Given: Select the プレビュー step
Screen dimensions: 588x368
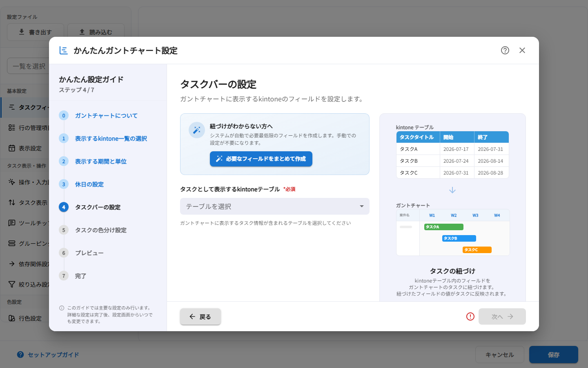Looking at the screenshot, I should click(89, 253).
